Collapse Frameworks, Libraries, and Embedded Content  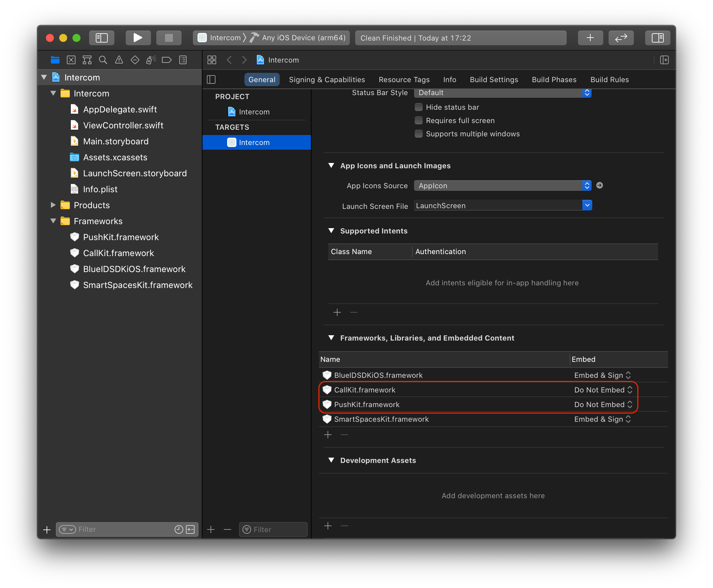[331, 337]
